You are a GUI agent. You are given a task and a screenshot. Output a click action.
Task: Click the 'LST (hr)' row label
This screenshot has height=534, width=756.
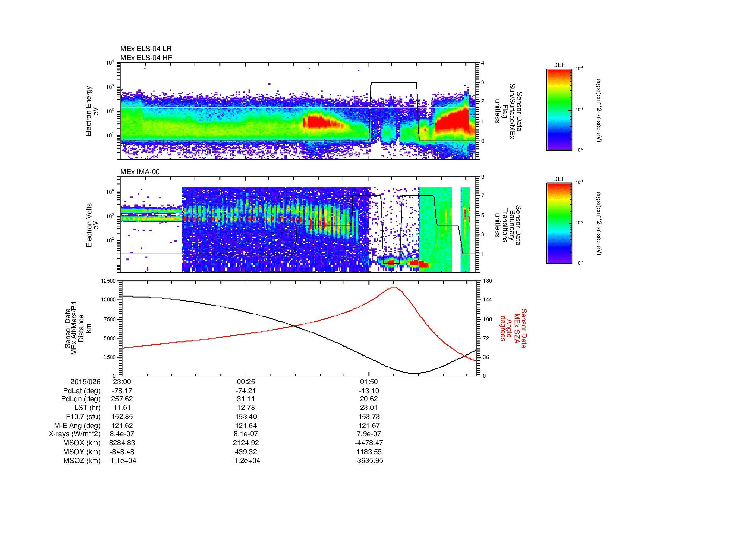[87, 408]
